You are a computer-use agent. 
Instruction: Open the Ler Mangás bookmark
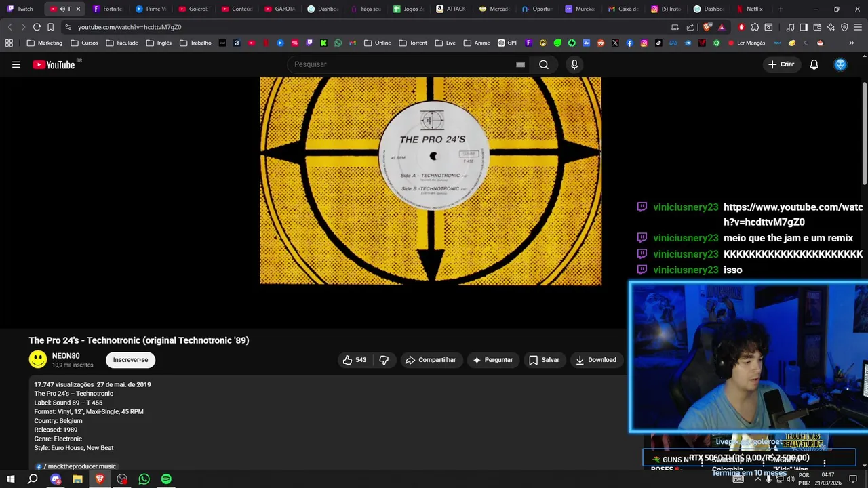(x=746, y=43)
